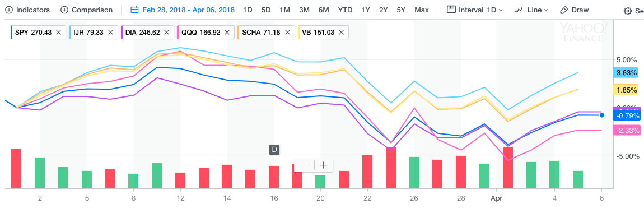644x208 pixels.
Task: Remove SPY from comparison
Action: pyautogui.click(x=58, y=32)
